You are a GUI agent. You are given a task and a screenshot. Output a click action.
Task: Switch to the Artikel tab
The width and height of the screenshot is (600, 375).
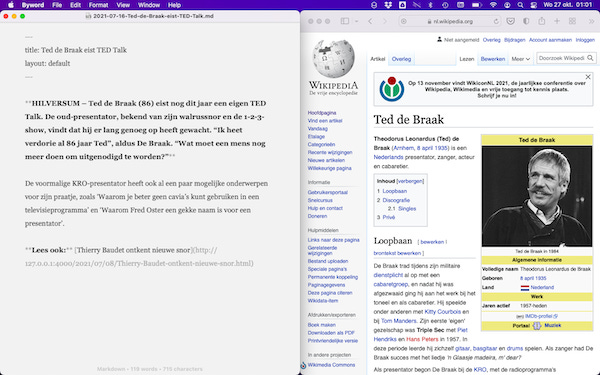(x=378, y=59)
